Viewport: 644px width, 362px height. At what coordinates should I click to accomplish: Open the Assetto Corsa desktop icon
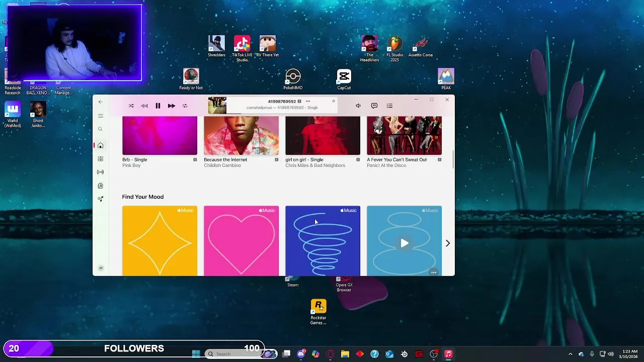click(421, 46)
